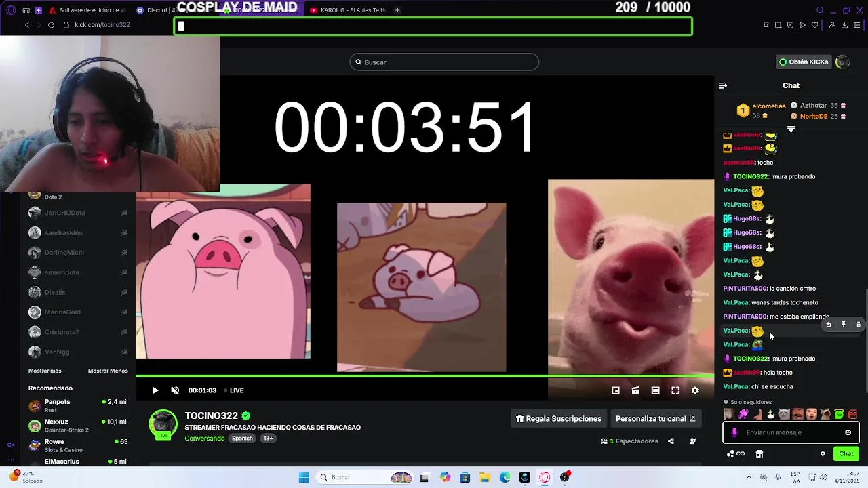The height and width of the screenshot is (488, 868).
Task: Select the white duck emote
Action: pos(770,414)
